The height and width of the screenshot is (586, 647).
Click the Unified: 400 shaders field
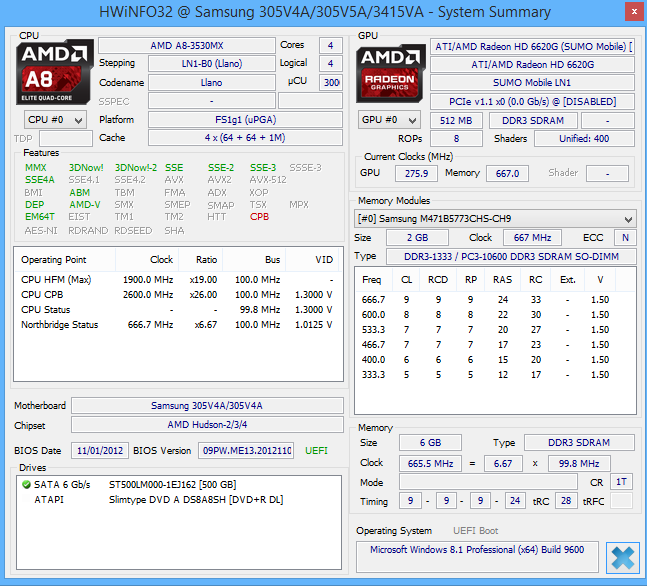pos(584,139)
